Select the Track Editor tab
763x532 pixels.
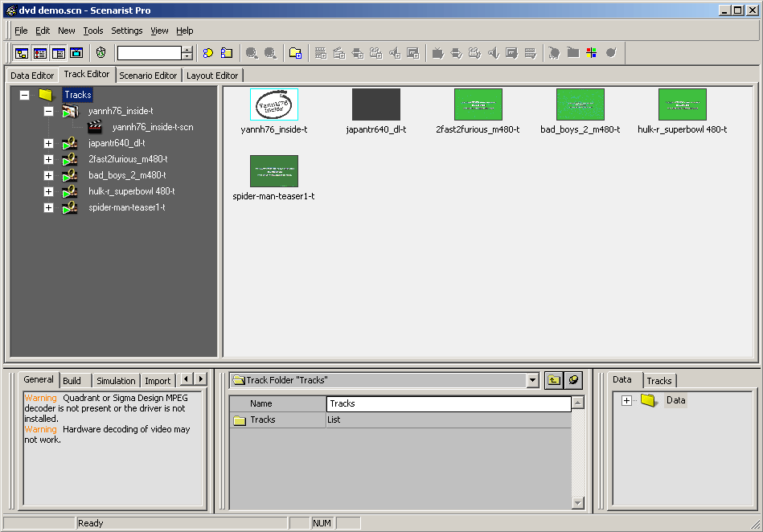coord(87,74)
